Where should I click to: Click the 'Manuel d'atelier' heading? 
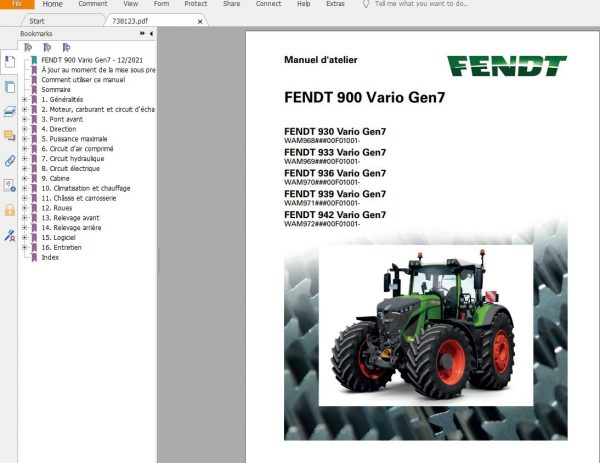(x=321, y=60)
